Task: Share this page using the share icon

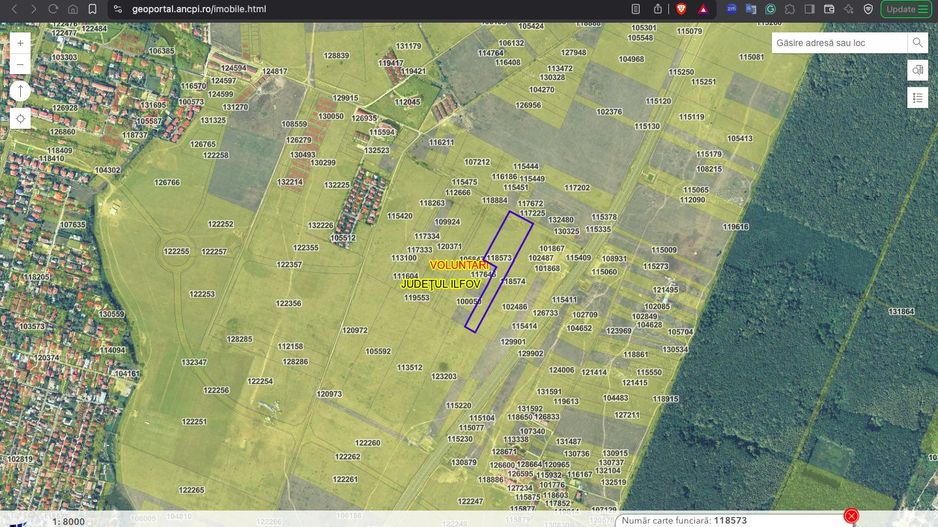Action: tap(658, 9)
